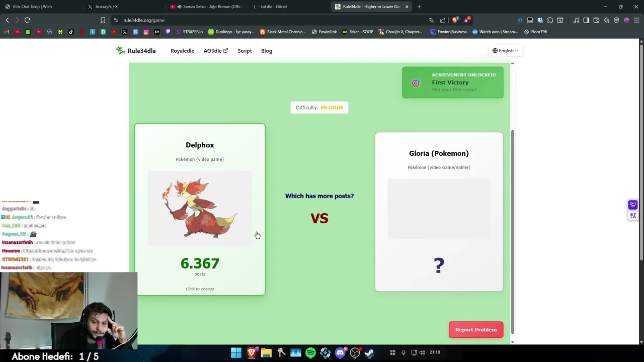Switch to the Sansar Salvo YouTube tab
This screenshot has height=362, width=644.
206,7
